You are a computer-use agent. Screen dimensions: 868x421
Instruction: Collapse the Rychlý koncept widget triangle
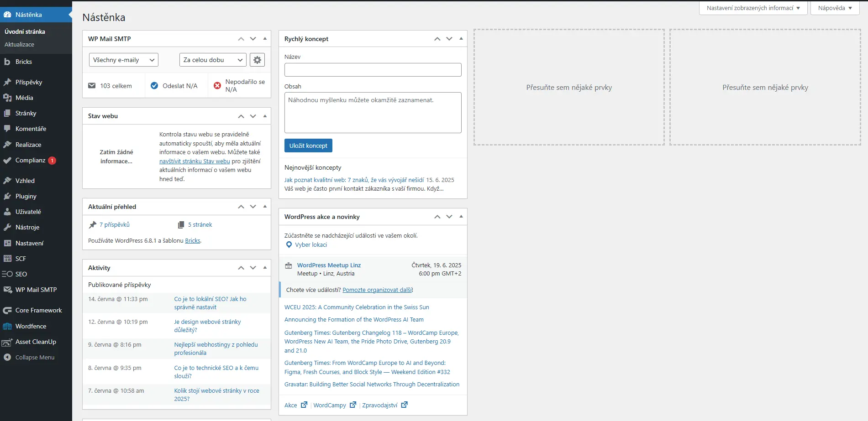coord(461,39)
